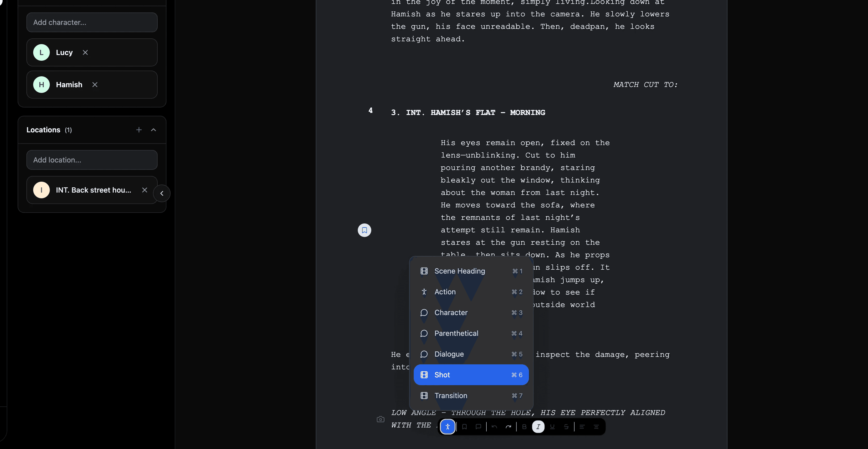Click the scene heading INT. HAMISH'S FLAT – MORNING
The height and width of the screenshot is (449, 868).
point(468,113)
